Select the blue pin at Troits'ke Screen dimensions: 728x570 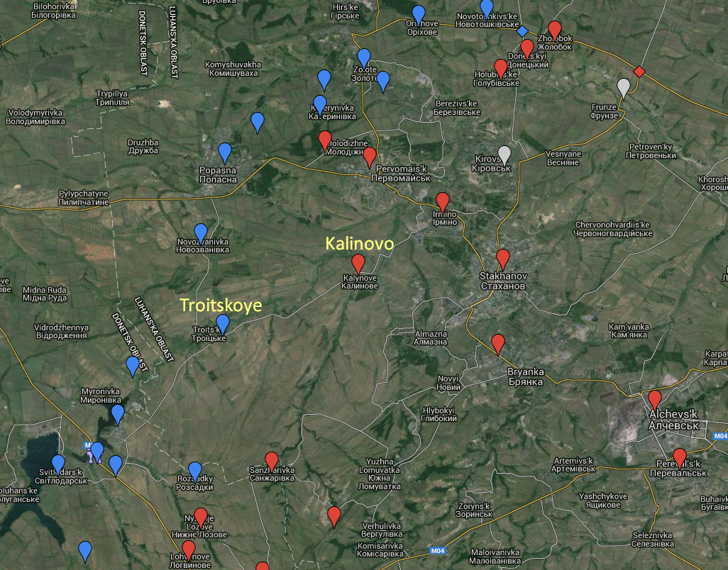[223, 323]
